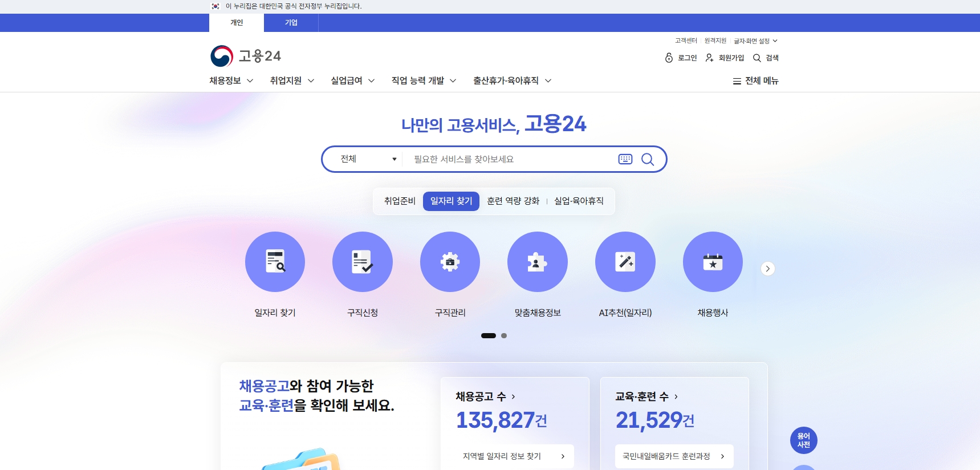Select the 구직관리 gear icon

450,262
